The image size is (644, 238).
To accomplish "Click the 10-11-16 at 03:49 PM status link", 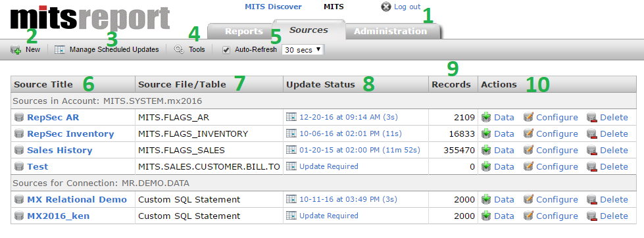I will (x=348, y=199).
